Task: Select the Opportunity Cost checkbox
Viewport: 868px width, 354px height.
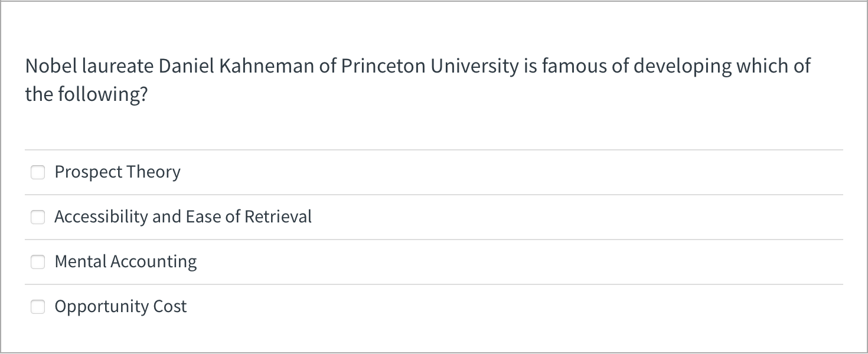Action: 38,307
